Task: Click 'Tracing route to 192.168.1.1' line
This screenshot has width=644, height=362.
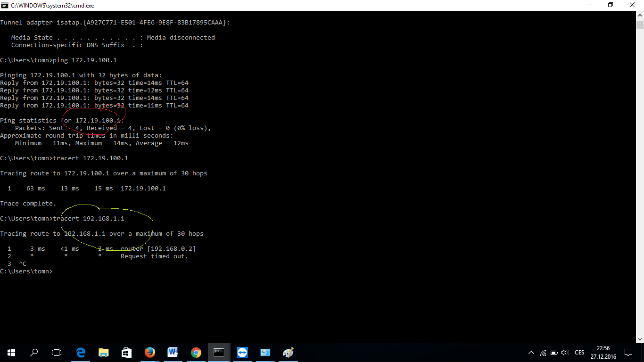Action: (x=102, y=234)
